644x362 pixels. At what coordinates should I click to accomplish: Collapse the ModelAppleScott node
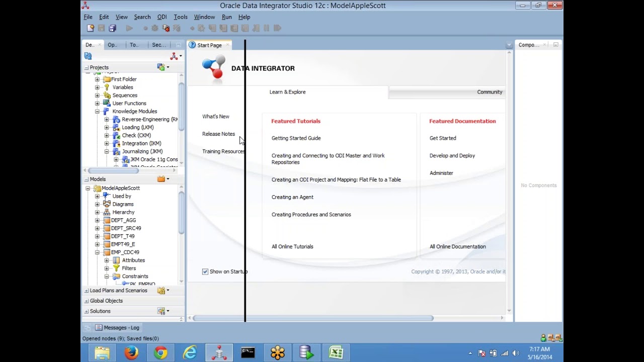(x=88, y=189)
